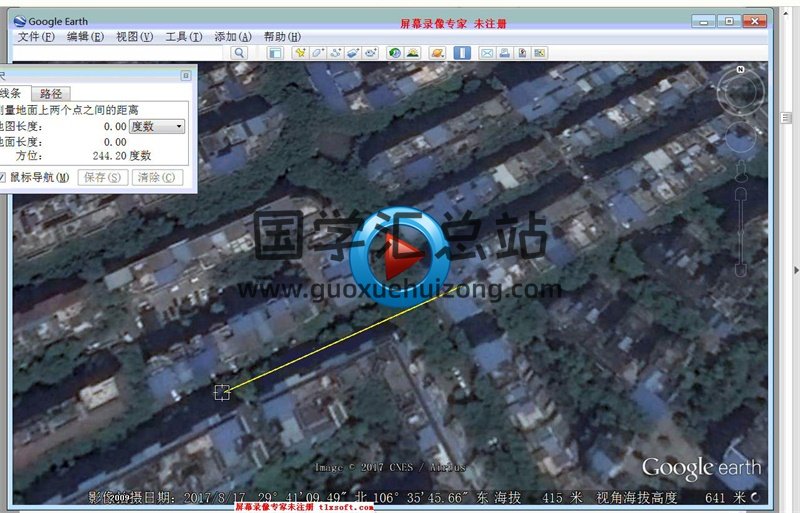Click the add image overlay icon
The width and height of the screenshot is (800, 513).
[x=353, y=52]
